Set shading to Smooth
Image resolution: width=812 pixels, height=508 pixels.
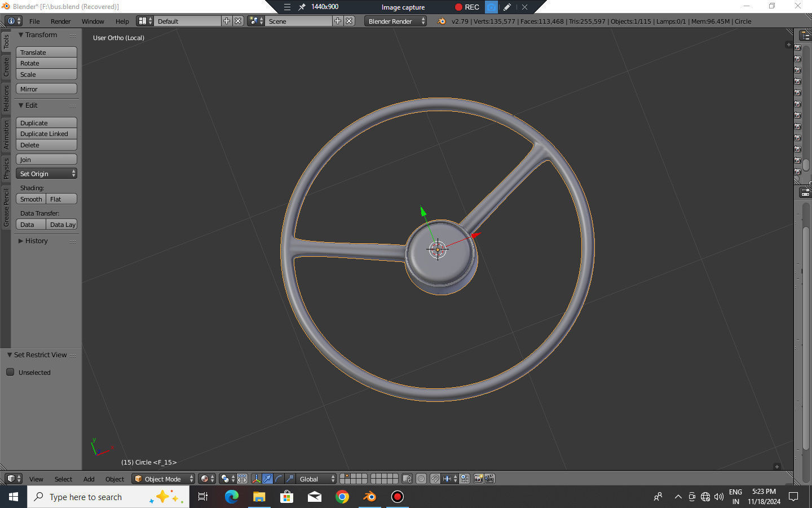[x=31, y=199]
